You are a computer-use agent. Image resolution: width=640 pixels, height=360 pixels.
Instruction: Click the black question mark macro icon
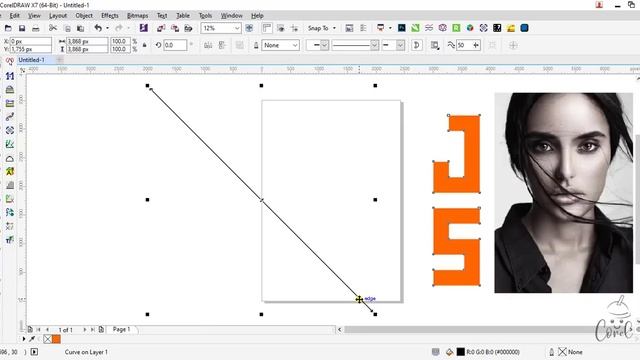497,28
